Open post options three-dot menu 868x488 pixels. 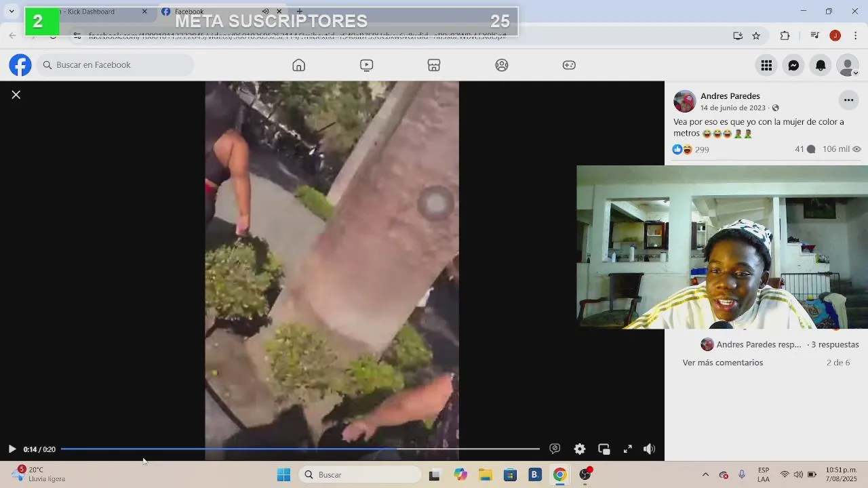pyautogui.click(x=848, y=100)
